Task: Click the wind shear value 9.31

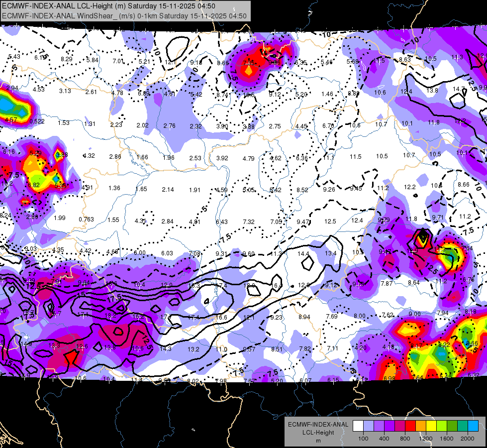Action: coord(221,254)
